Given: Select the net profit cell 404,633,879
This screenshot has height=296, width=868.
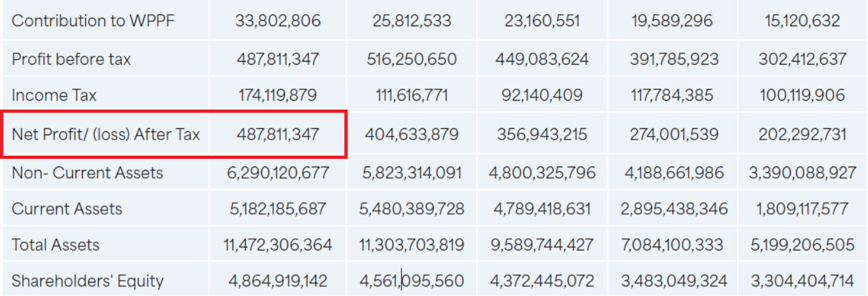Looking at the screenshot, I should [412, 135].
